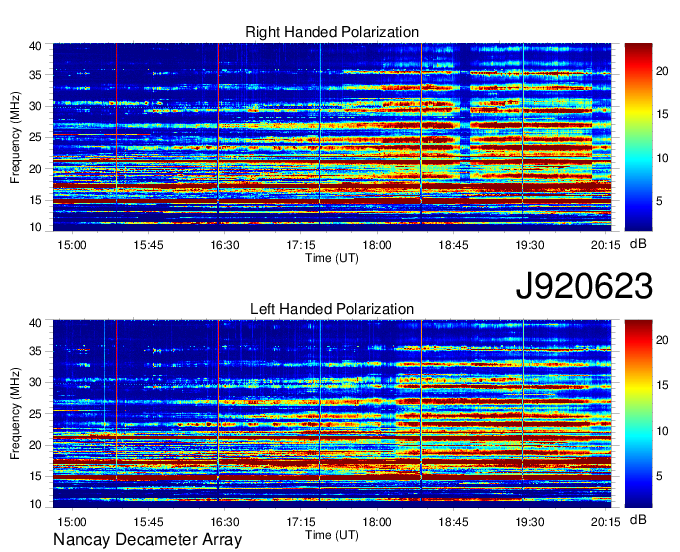680x552 pixels.
Task: Click the 10 MHz frequency tick of Left Handed plot
Action: (35, 504)
